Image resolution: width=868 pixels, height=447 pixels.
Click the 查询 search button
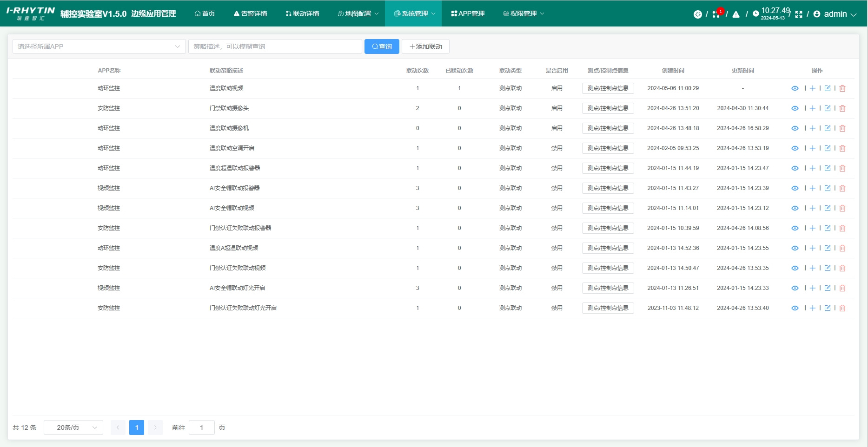tap(382, 46)
